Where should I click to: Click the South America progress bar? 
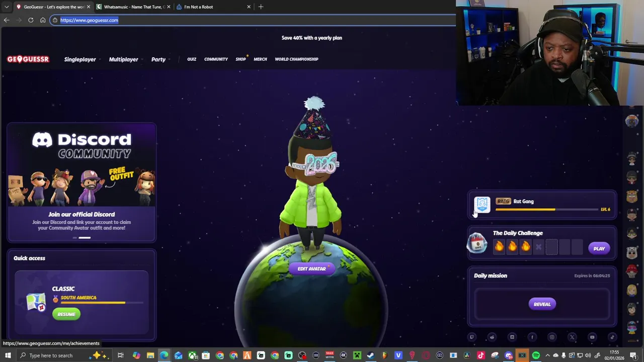102,303
